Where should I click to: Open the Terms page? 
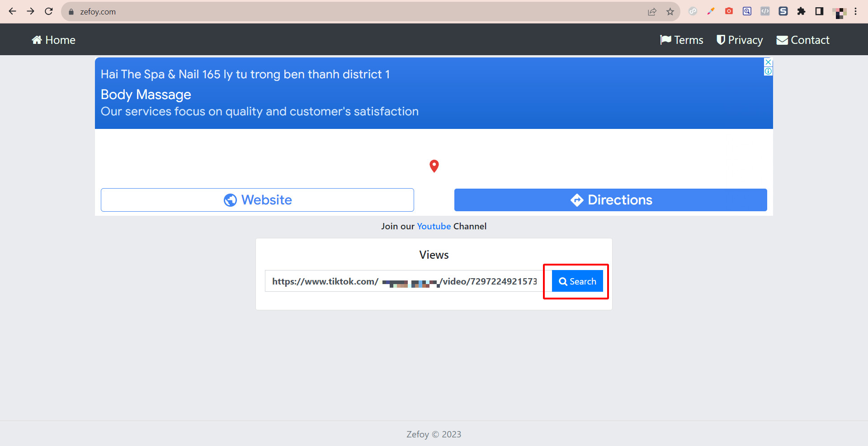[x=681, y=40]
